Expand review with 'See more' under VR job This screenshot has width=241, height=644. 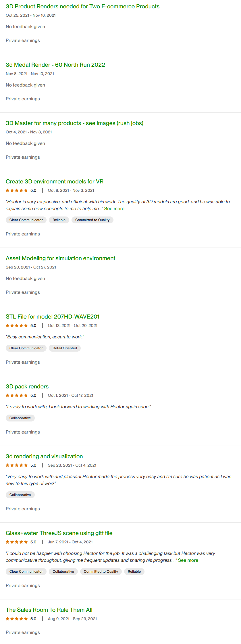point(114,209)
